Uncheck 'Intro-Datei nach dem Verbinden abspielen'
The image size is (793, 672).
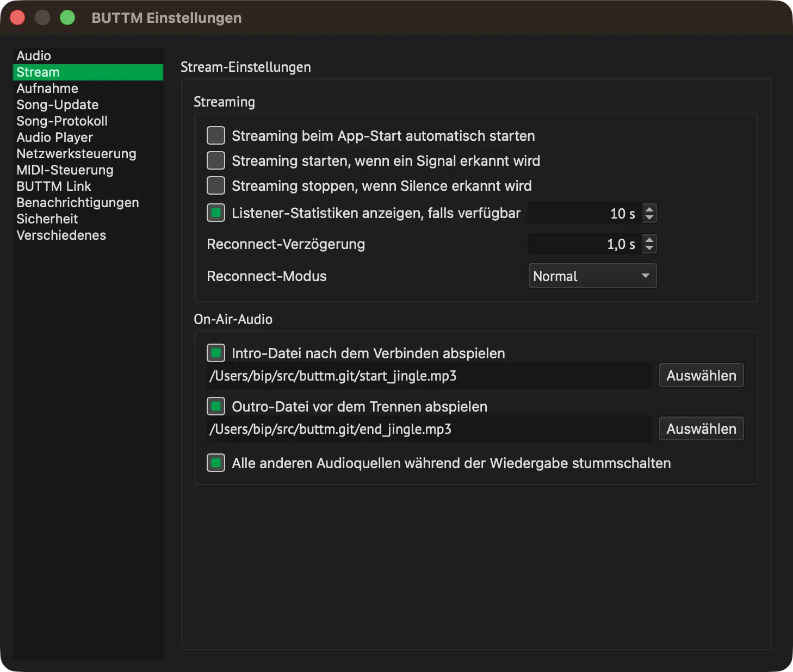click(x=216, y=353)
